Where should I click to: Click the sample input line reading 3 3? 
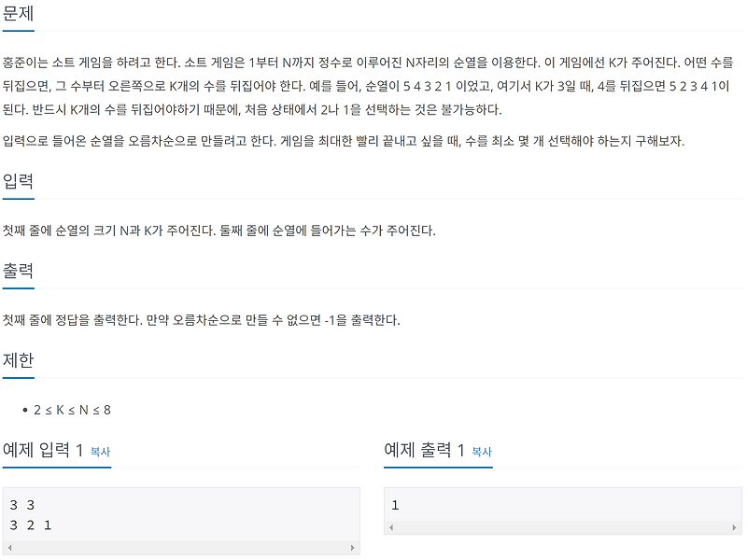tap(21, 503)
